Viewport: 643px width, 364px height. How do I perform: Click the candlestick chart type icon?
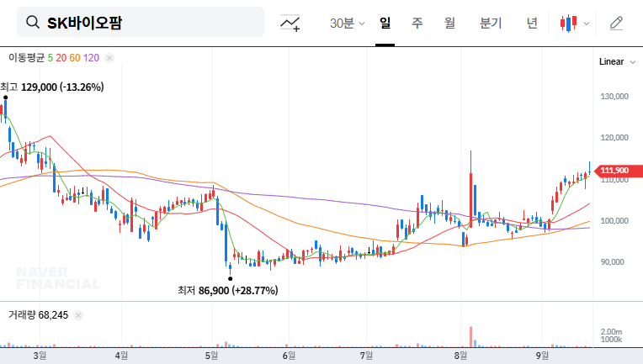pyautogui.click(x=568, y=24)
